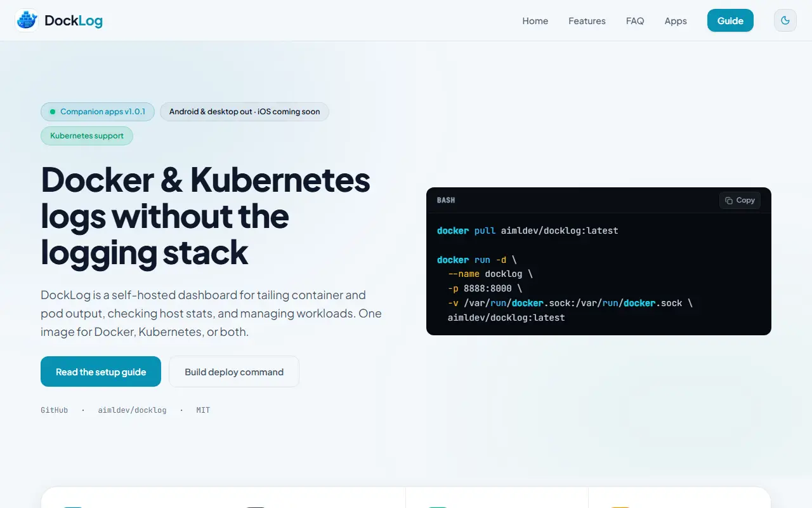Click the Guide button in the header
Image resolution: width=812 pixels, height=508 pixels.
730,20
